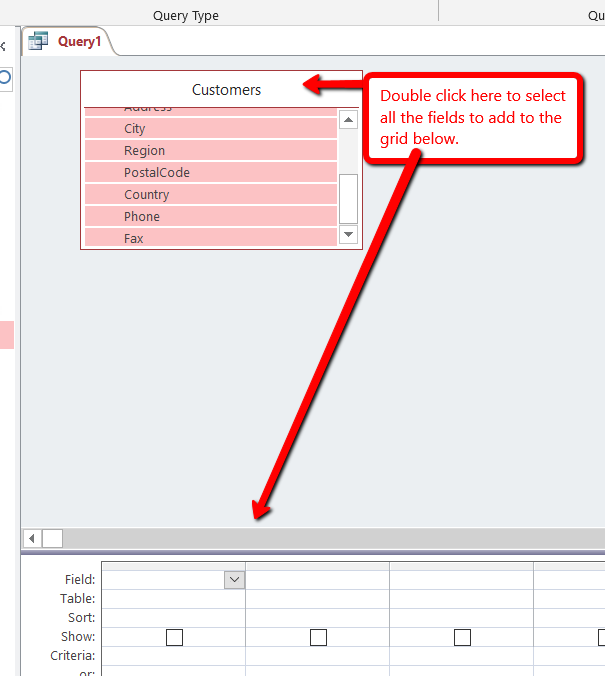Image resolution: width=605 pixels, height=676 pixels.
Task: Click the second grid column selector header
Action: pyautogui.click(x=317, y=566)
